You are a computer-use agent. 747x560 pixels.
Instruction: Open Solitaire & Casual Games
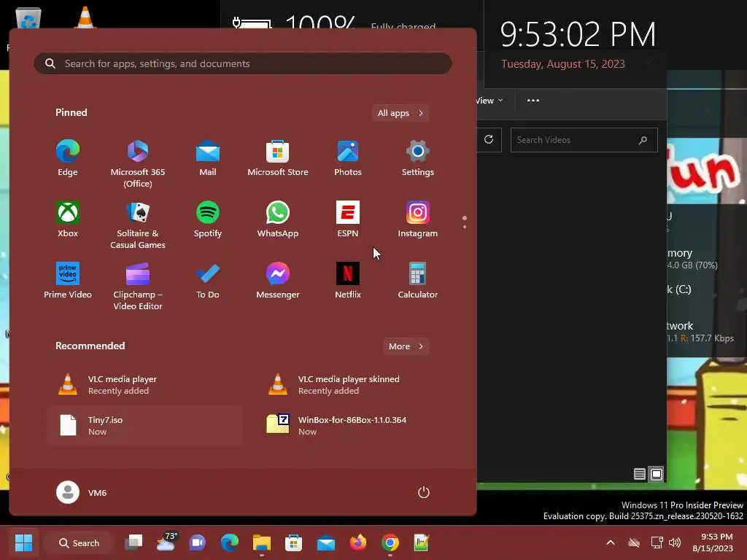pos(138,225)
